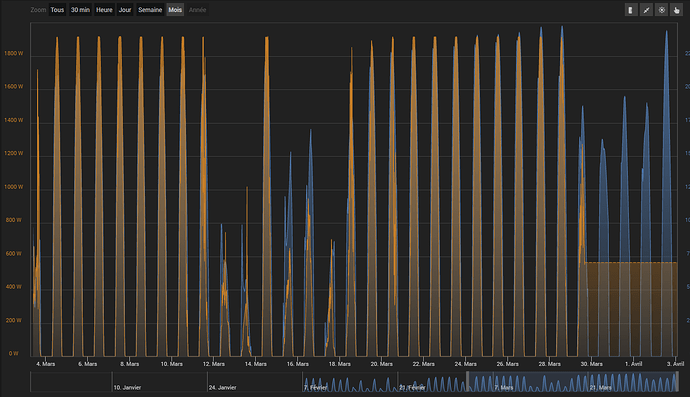
Task: Click navigator at '10. Janvier' label
Action: (x=128, y=387)
